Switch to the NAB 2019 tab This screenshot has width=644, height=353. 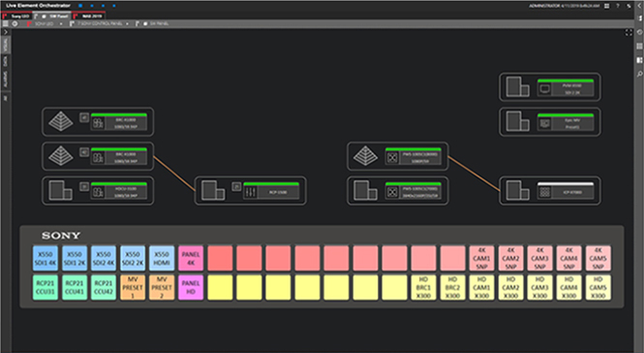[x=89, y=16]
